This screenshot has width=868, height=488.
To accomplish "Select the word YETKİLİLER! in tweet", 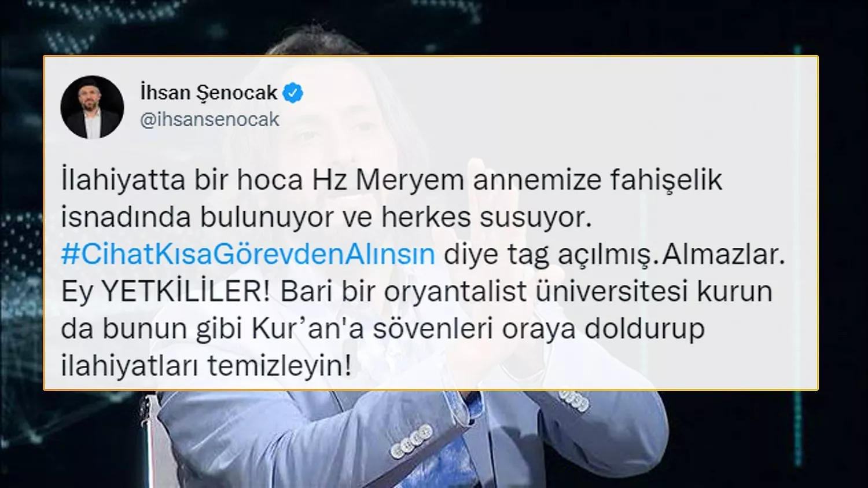I will tap(186, 291).
